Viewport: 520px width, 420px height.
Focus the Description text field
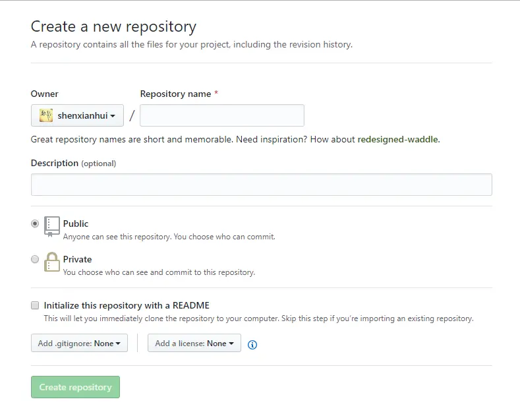(x=261, y=185)
